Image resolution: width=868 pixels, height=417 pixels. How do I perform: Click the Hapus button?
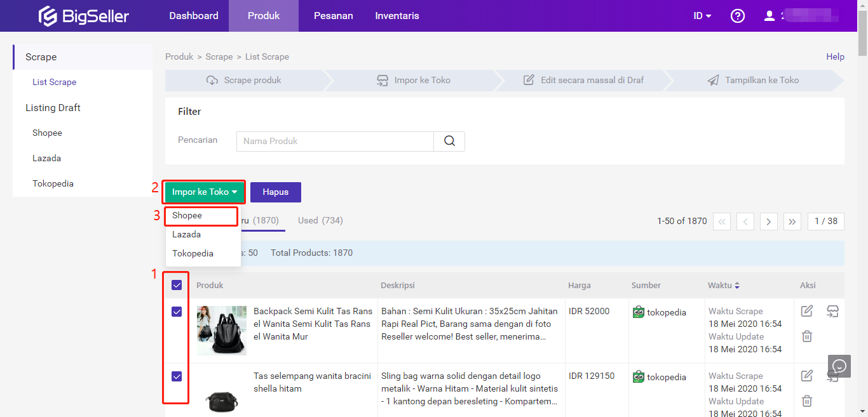(276, 192)
